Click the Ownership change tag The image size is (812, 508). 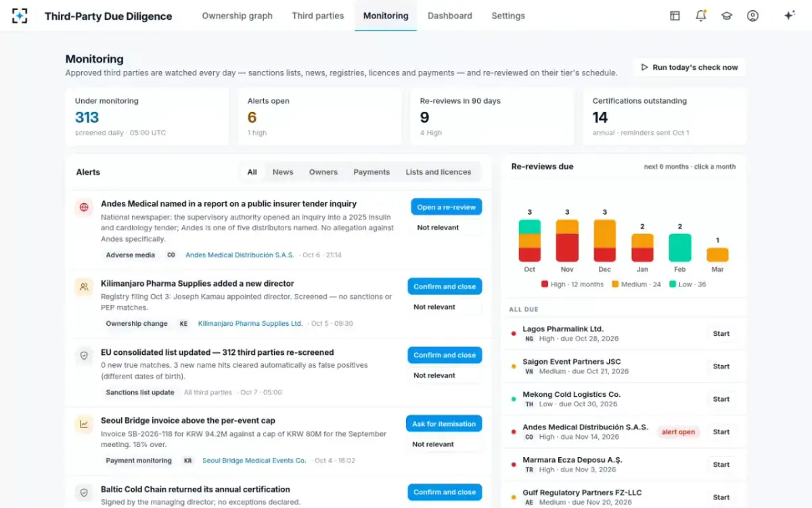(x=137, y=324)
